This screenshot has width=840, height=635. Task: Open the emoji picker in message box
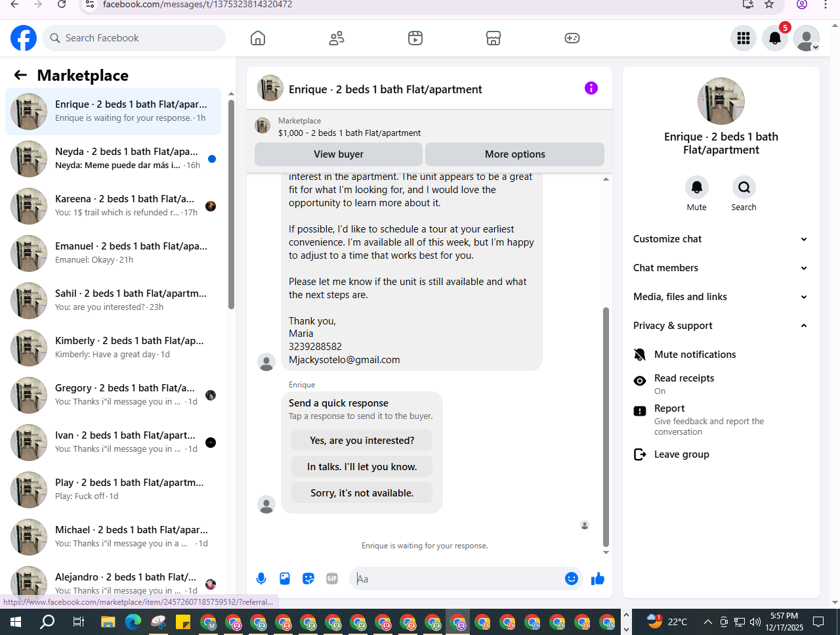[572, 579]
